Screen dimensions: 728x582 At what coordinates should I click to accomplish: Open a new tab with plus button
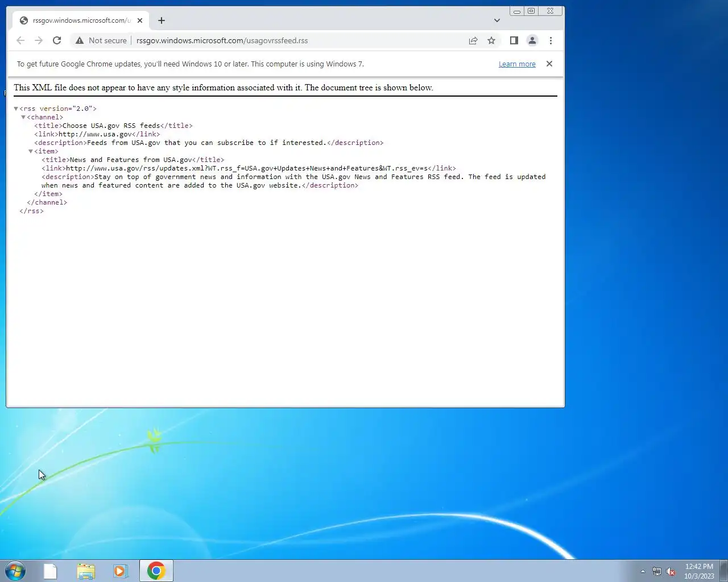162,20
